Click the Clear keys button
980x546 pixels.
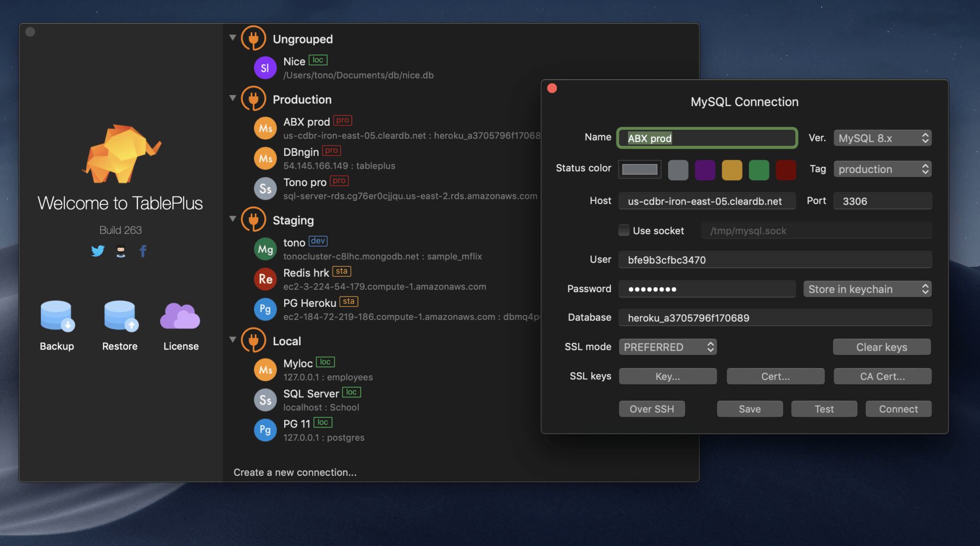pos(882,347)
